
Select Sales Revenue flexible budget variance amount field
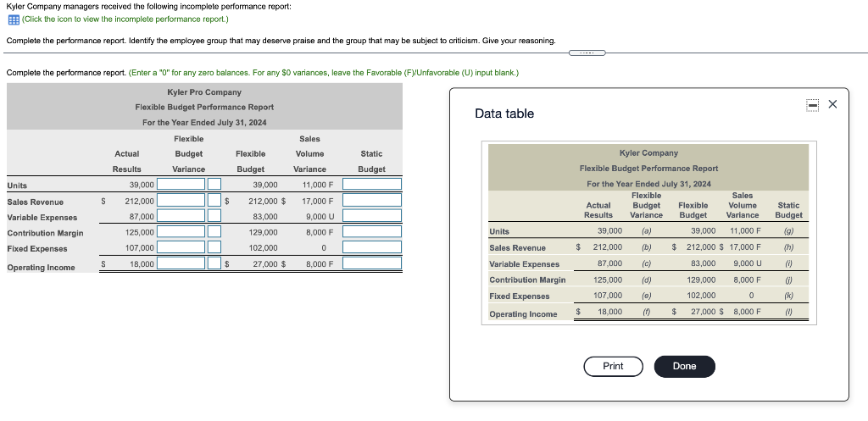(x=181, y=200)
